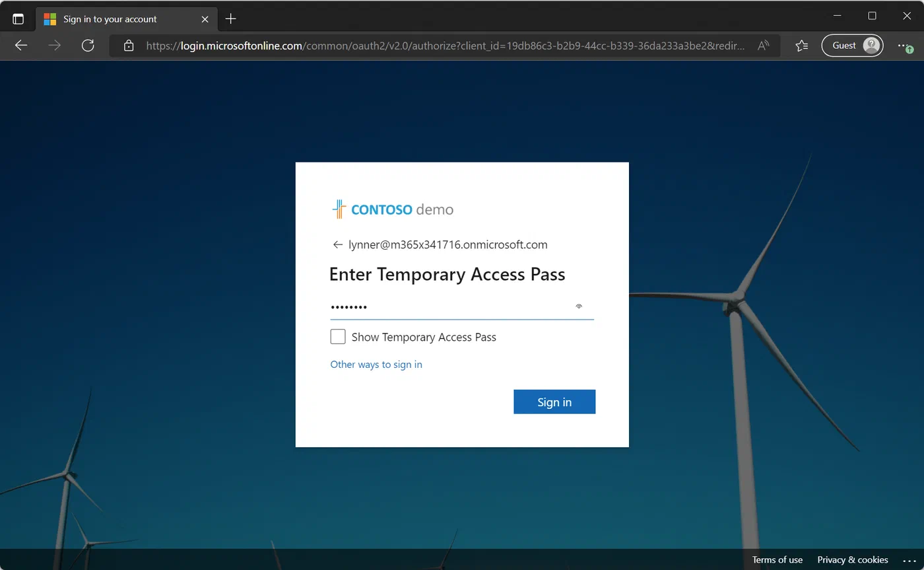Image resolution: width=924 pixels, height=570 pixels.
Task: Reveal the pass using the eye icon
Action: click(579, 306)
